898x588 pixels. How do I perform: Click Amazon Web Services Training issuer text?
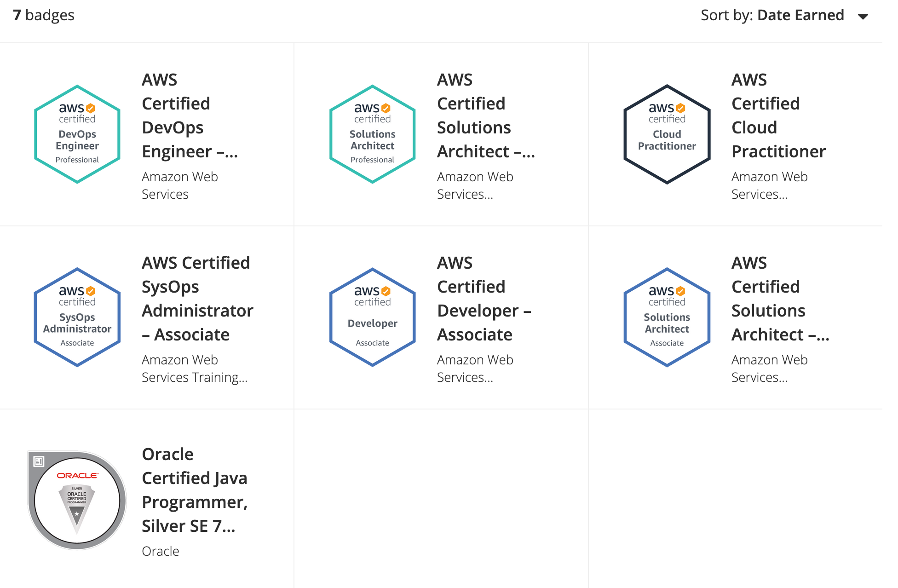[x=195, y=369]
